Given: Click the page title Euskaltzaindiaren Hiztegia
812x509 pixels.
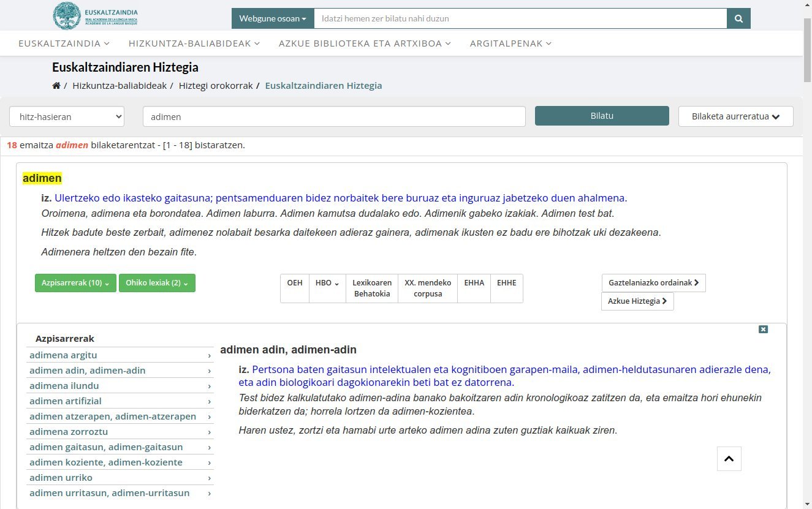Looking at the screenshot, I should pos(125,67).
